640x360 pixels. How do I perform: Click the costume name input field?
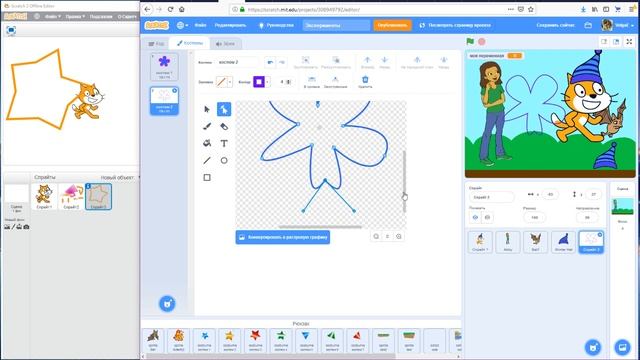tap(238, 62)
